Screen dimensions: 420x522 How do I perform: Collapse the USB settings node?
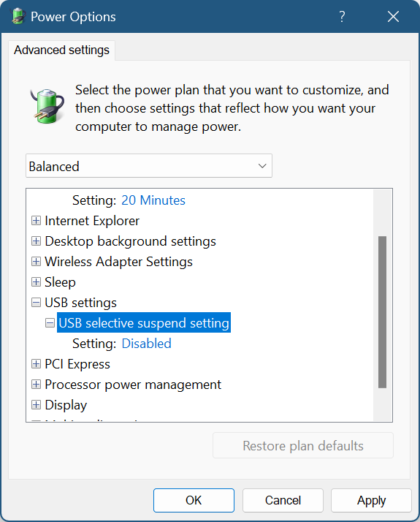(36, 302)
